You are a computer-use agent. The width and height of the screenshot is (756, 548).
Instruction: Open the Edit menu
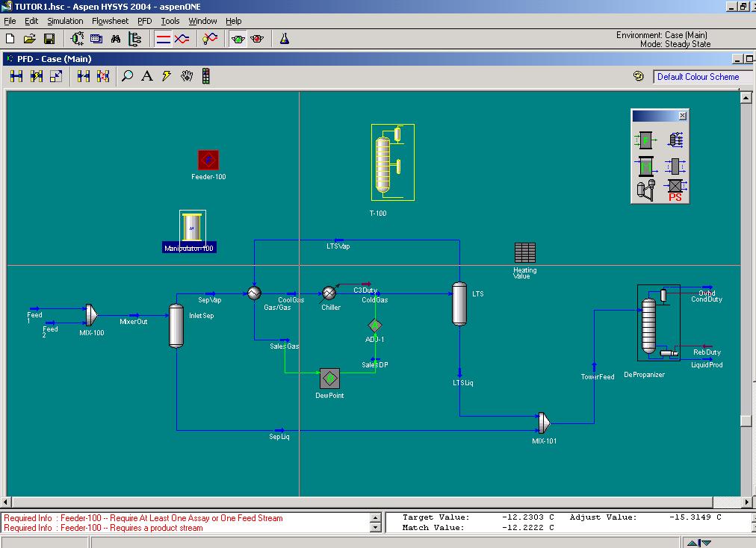pyautogui.click(x=31, y=21)
